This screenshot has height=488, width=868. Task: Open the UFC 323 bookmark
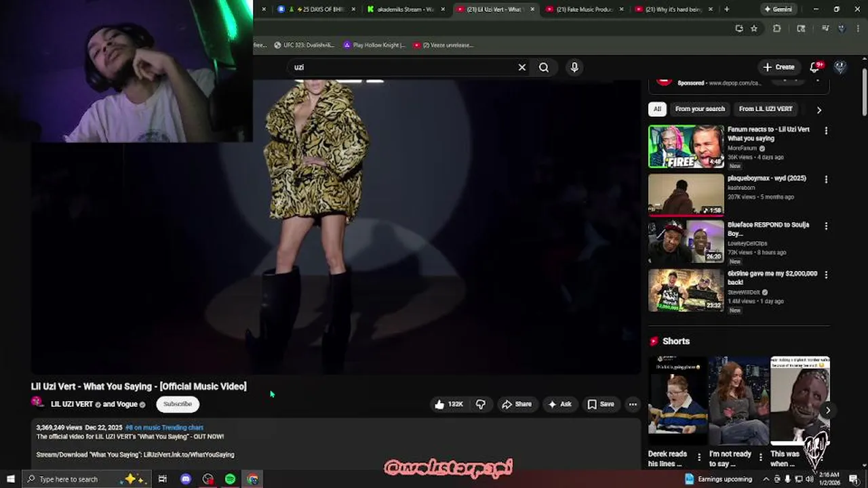304,45
